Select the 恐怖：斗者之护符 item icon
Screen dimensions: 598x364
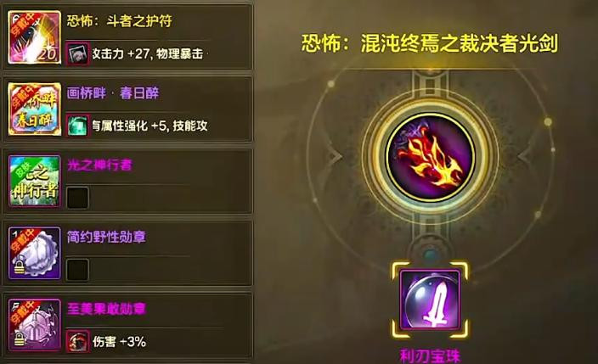coord(34,37)
